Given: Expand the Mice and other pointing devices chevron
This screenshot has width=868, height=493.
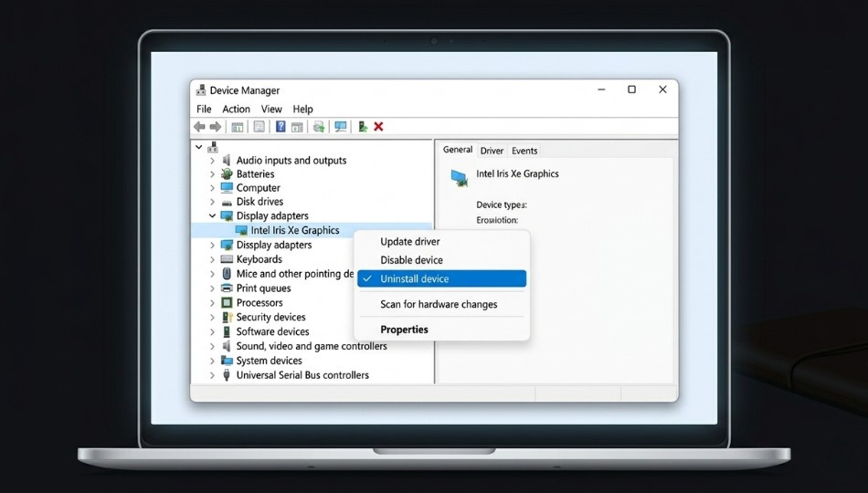Looking at the screenshot, I should [x=212, y=273].
